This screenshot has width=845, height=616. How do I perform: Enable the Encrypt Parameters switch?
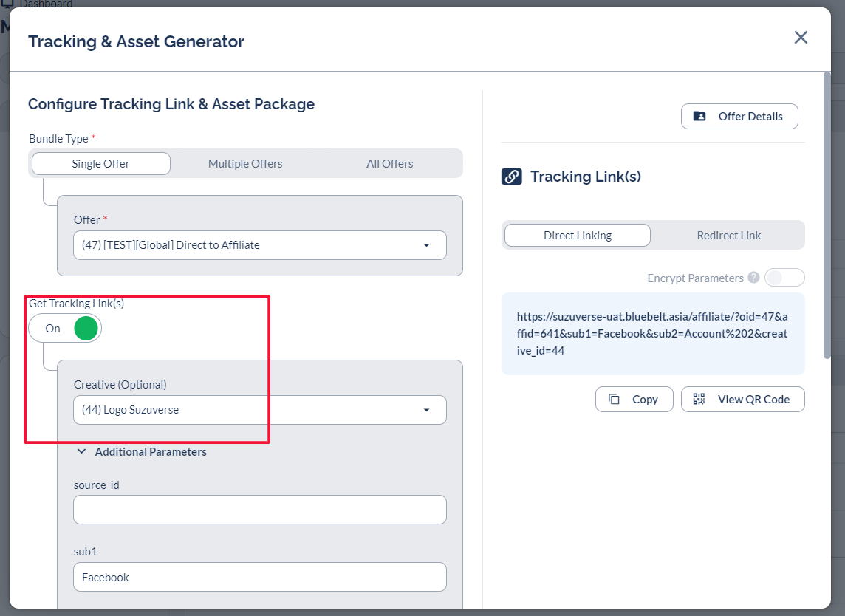click(784, 278)
